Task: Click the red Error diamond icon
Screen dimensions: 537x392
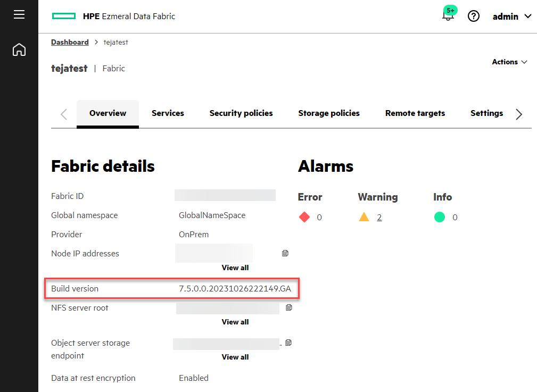Action: (x=304, y=217)
